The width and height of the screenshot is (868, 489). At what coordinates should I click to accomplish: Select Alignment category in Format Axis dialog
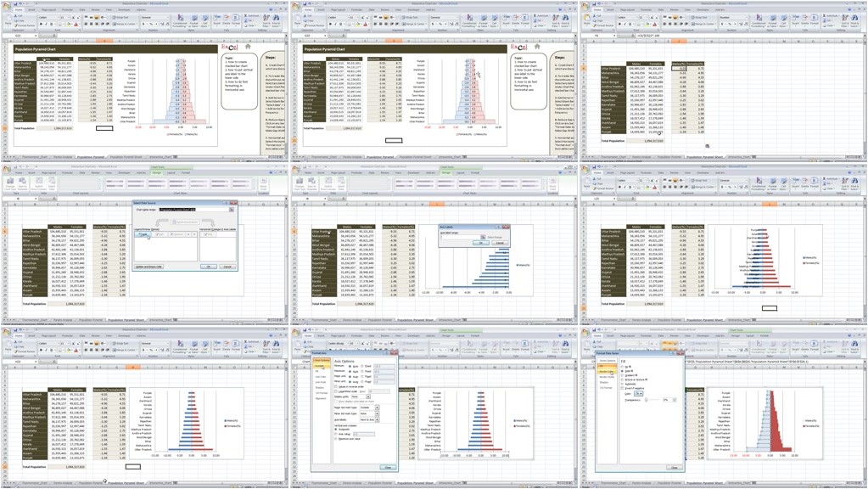coord(321,399)
